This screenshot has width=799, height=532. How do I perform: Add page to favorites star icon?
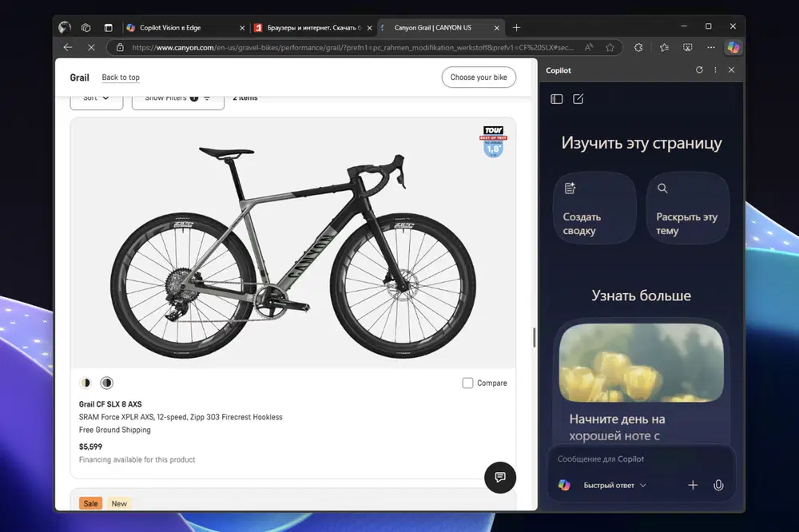coord(610,47)
